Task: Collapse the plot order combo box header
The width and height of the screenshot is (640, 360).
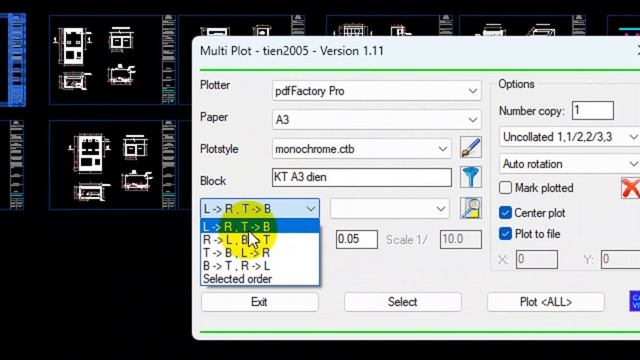Action: (260, 209)
